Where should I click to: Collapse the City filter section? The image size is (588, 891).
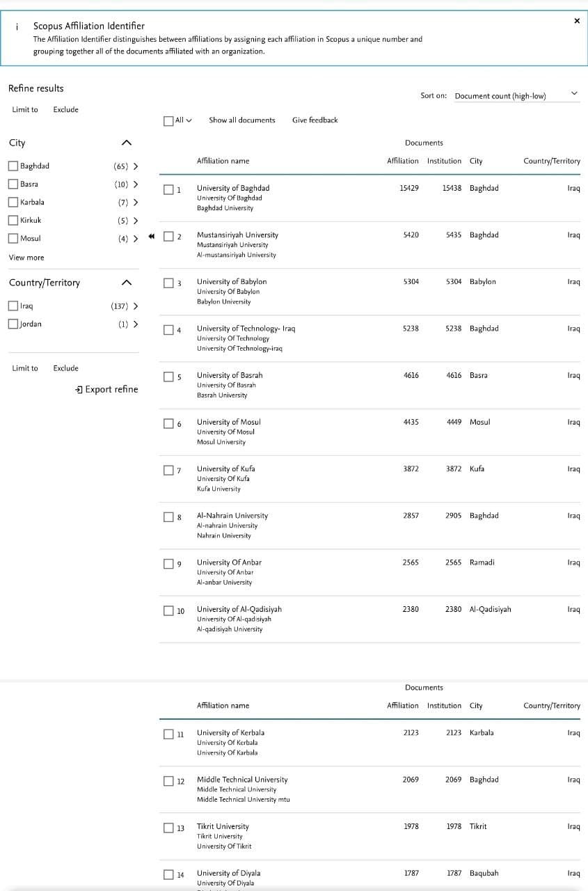[x=126, y=143]
